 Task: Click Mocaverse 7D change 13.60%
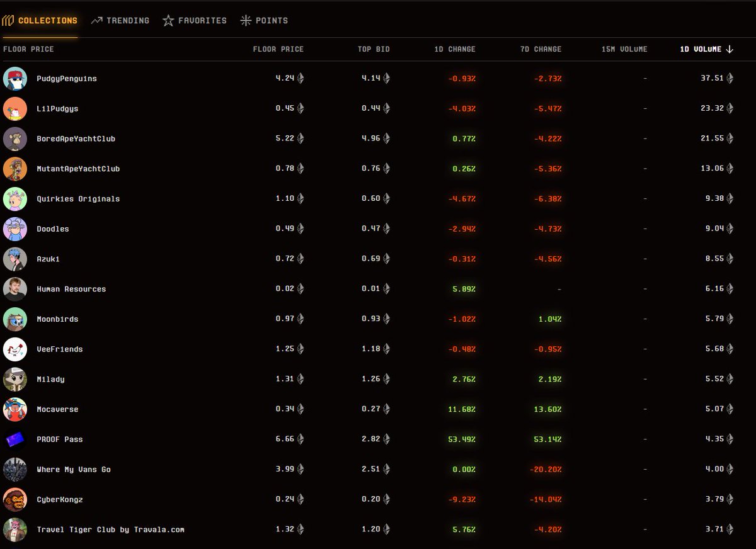(547, 409)
